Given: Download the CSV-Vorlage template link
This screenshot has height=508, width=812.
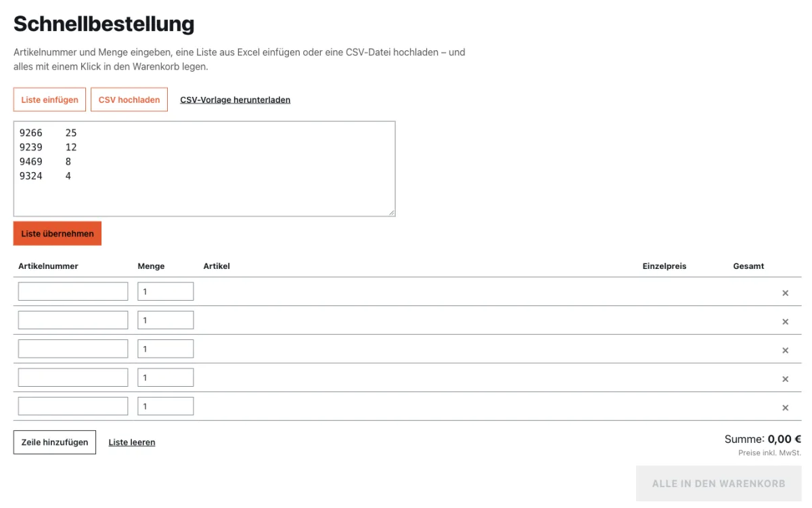Looking at the screenshot, I should (235, 100).
